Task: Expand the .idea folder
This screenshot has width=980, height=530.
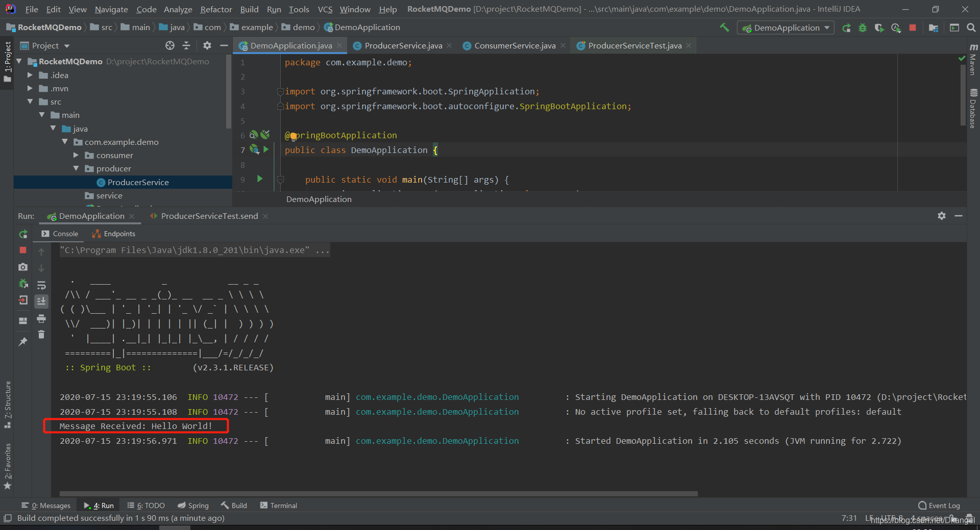Action: click(30, 75)
